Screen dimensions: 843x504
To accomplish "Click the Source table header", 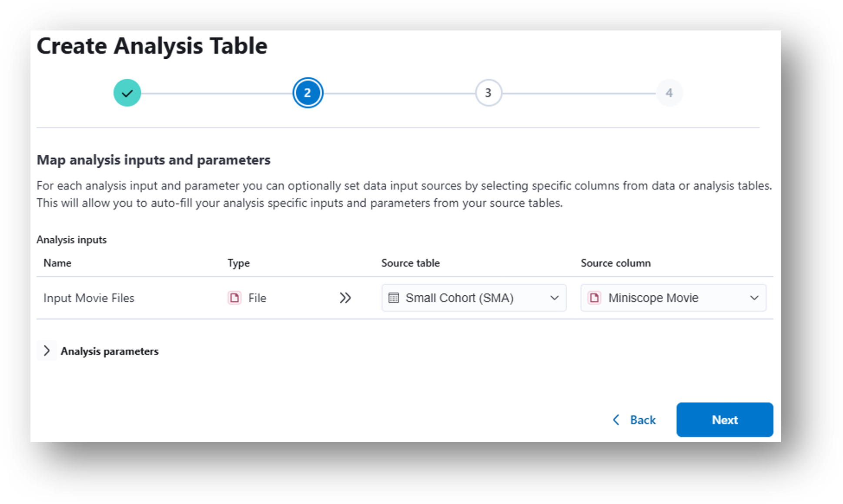I will click(410, 263).
